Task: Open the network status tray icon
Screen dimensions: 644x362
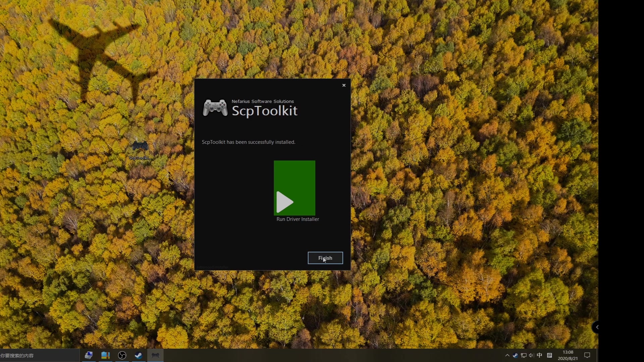Action: tap(524, 355)
